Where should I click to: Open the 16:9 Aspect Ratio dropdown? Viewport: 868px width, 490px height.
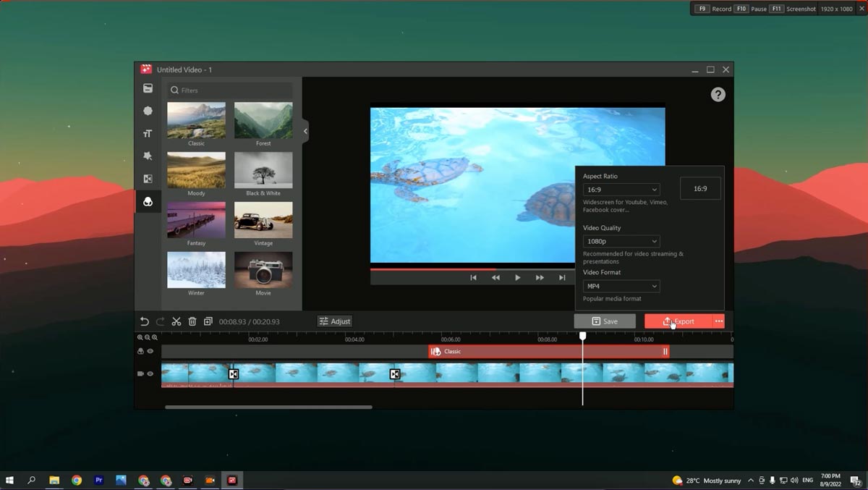click(621, 189)
